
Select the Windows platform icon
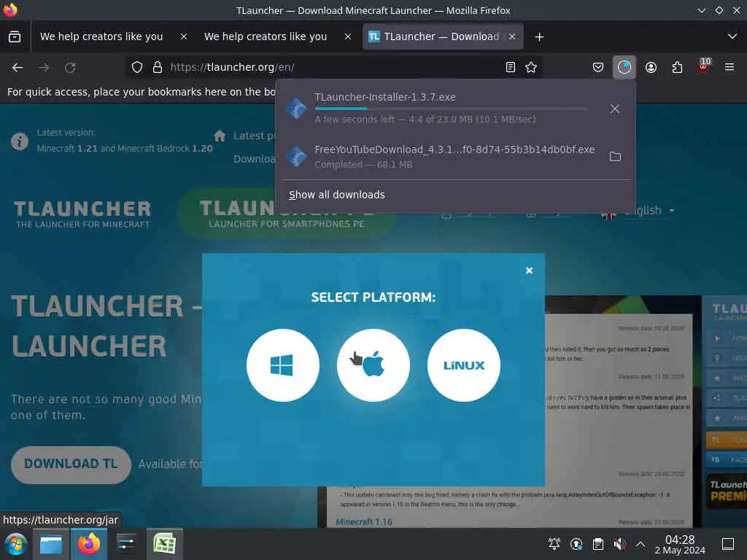coord(283,365)
